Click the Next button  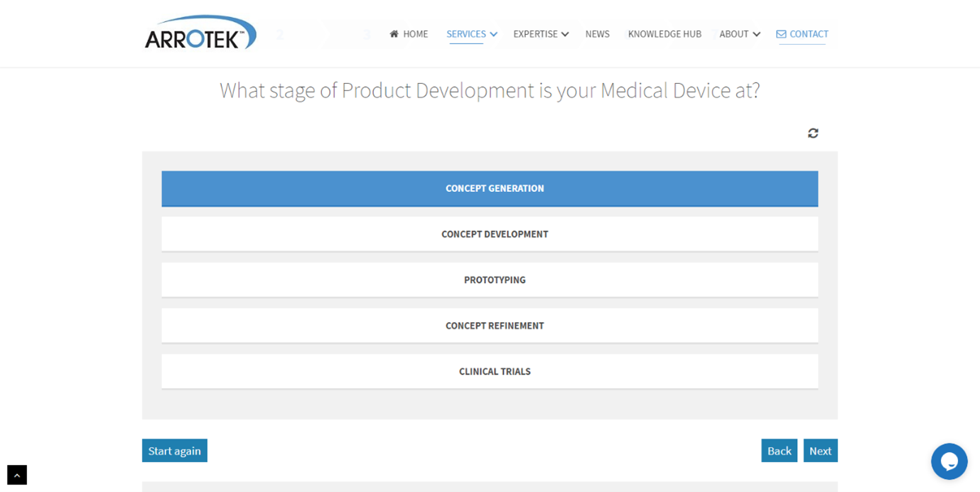(820, 451)
